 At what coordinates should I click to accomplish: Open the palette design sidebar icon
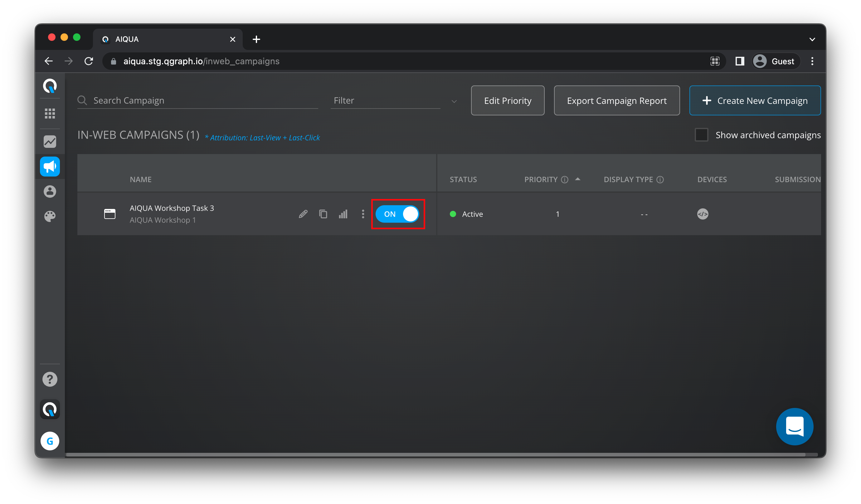tap(50, 216)
